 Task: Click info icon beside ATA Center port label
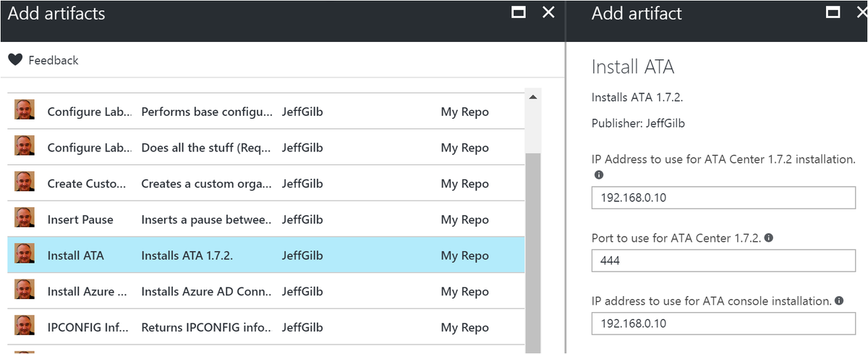768,237
